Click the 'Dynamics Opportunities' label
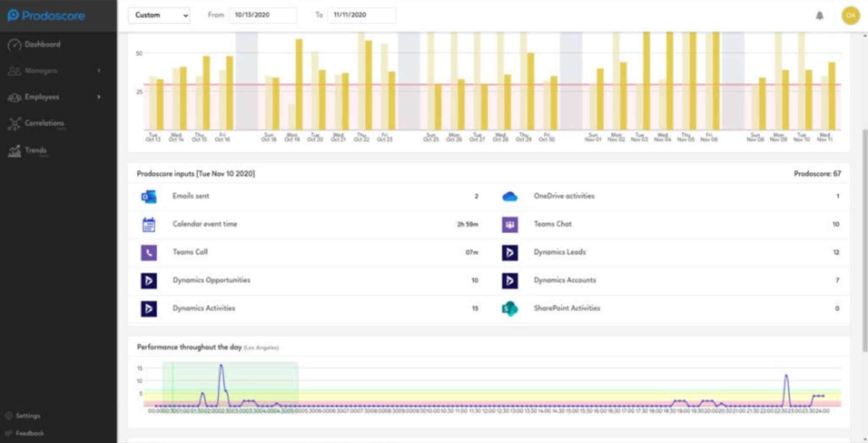 pyautogui.click(x=211, y=280)
